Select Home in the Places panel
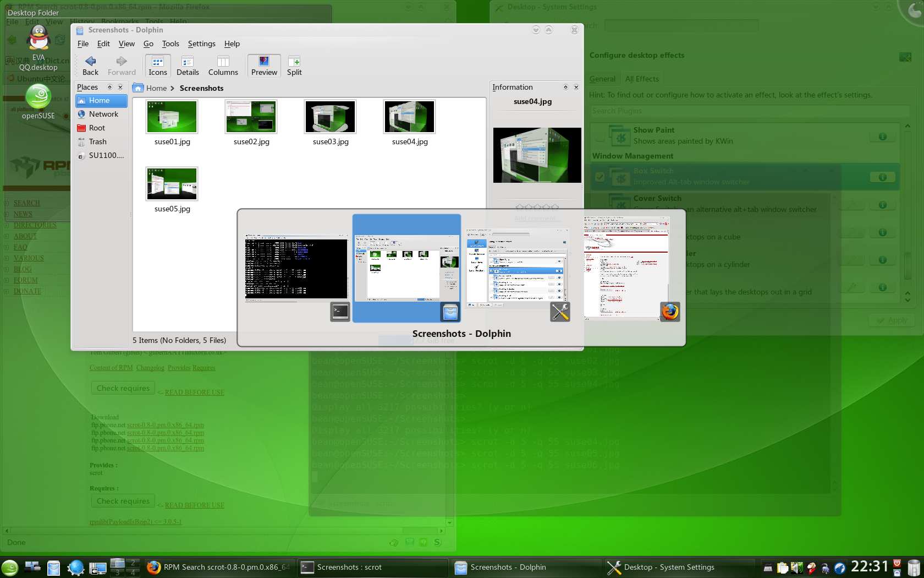Viewport: 924px width, 578px height. 101,100
